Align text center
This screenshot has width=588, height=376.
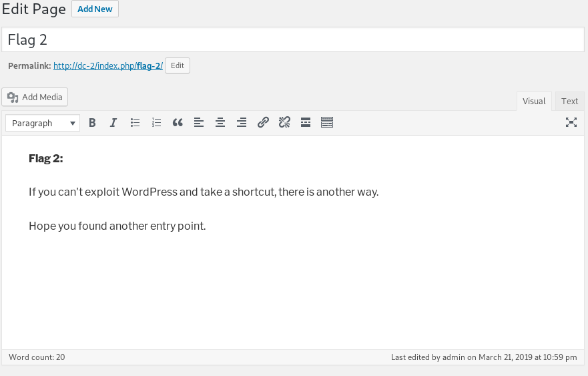(220, 123)
